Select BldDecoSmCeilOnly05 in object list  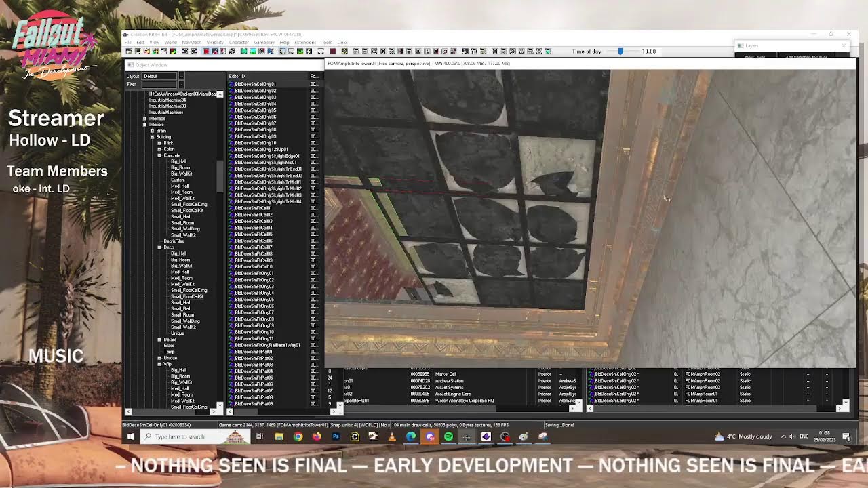click(x=255, y=110)
